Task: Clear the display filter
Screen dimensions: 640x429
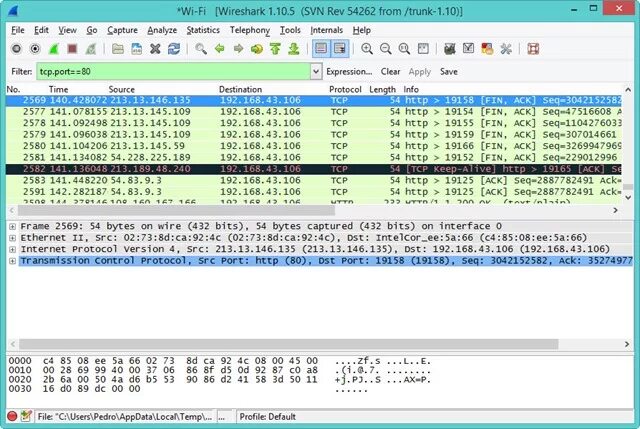Action: tap(390, 71)
